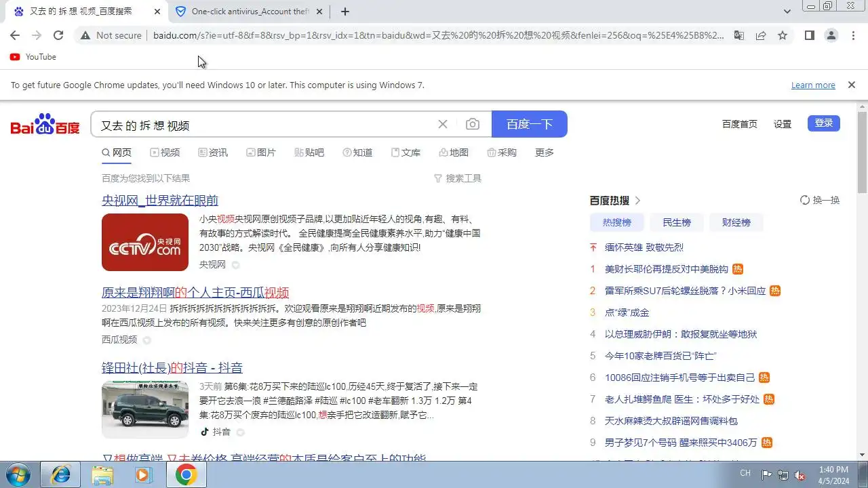Open Windows Media Player from taskbar
The image size is (868, 488).
143,475
